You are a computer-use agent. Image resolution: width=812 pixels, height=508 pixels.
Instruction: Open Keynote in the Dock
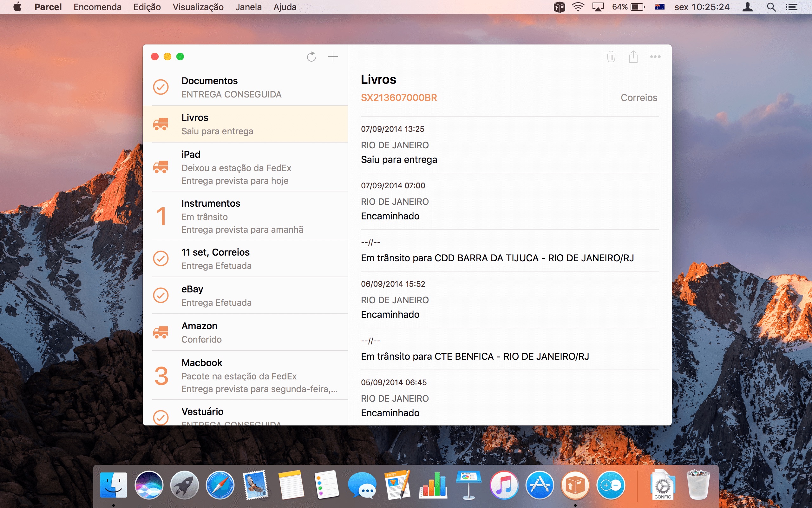coord(468,485)
